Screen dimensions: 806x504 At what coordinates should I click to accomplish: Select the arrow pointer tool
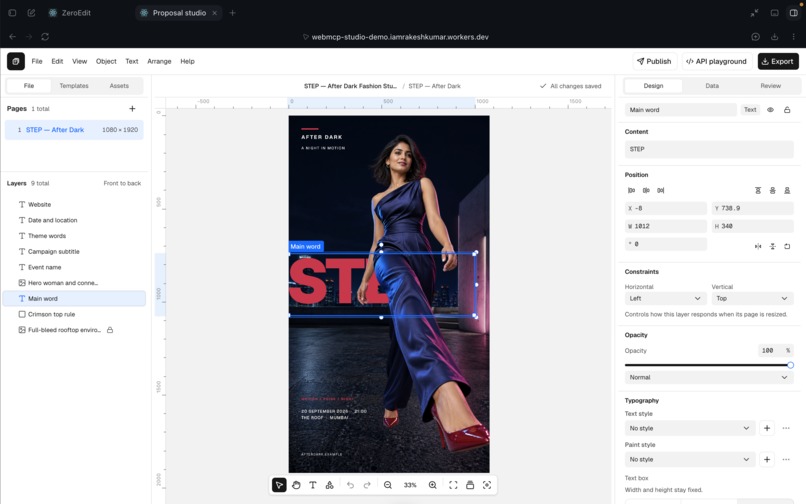tap(279, 485)
